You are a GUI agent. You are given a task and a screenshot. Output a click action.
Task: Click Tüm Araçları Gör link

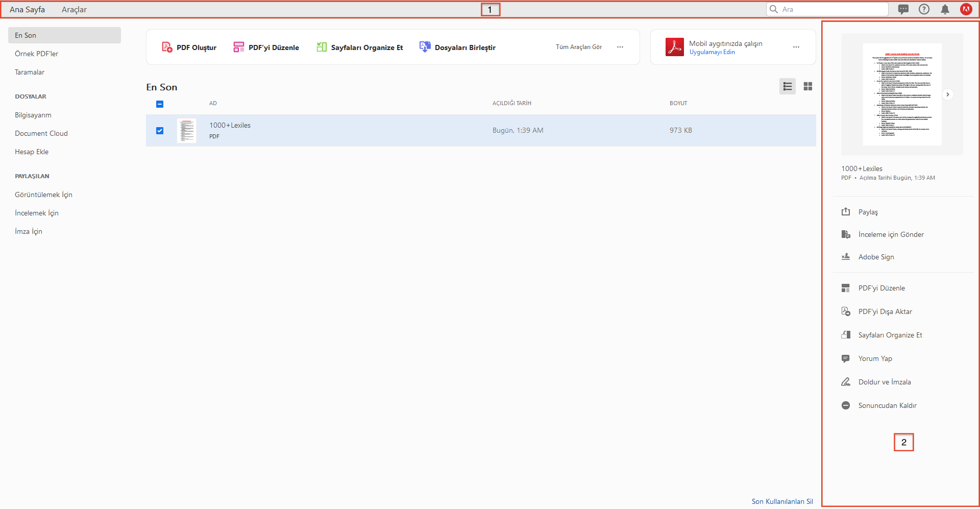[x=579, y=47]
